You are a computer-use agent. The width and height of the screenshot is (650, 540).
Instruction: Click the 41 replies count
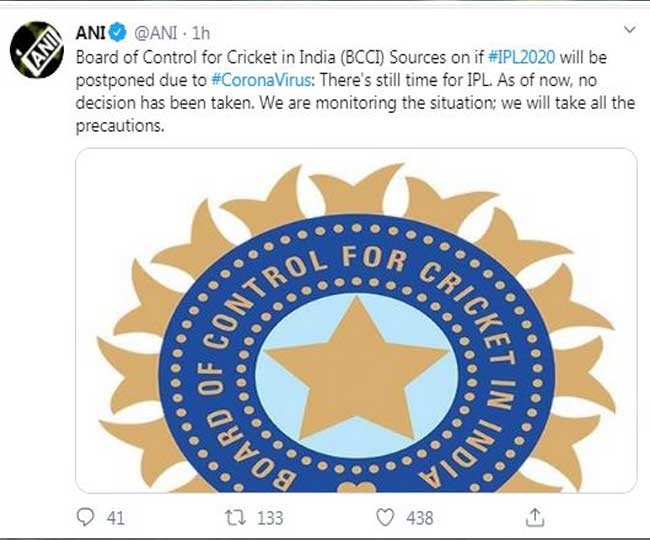click(x=116, y=518)
